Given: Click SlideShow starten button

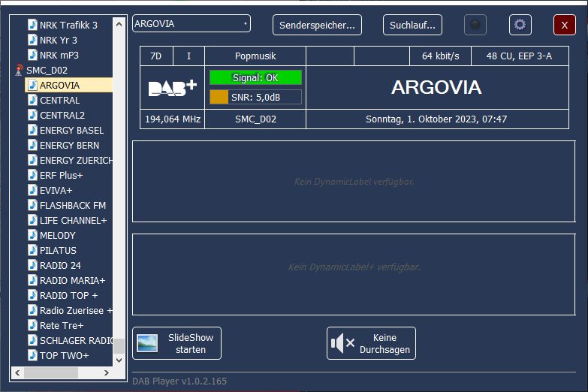Looking at the screenshot, I should [x=176, y=343].
